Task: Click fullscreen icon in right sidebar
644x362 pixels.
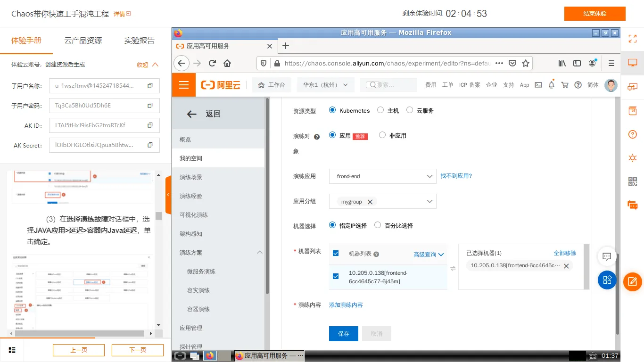Action: point(633,39)
